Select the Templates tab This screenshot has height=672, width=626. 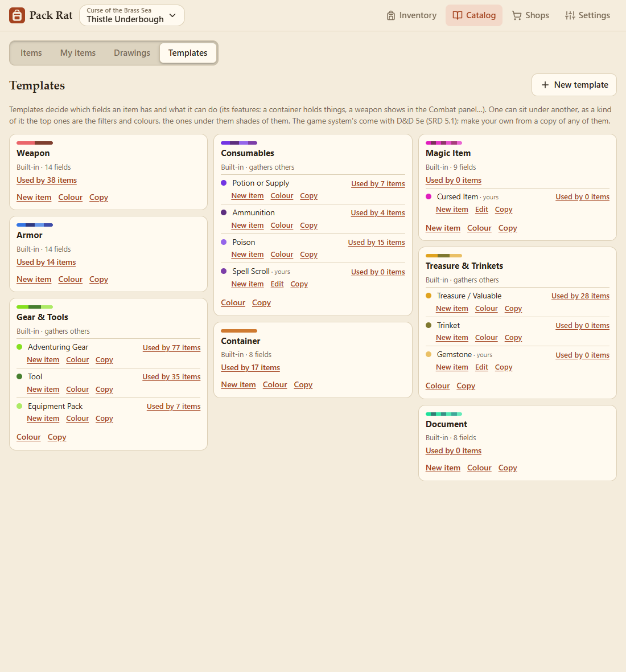coord(188,53)
